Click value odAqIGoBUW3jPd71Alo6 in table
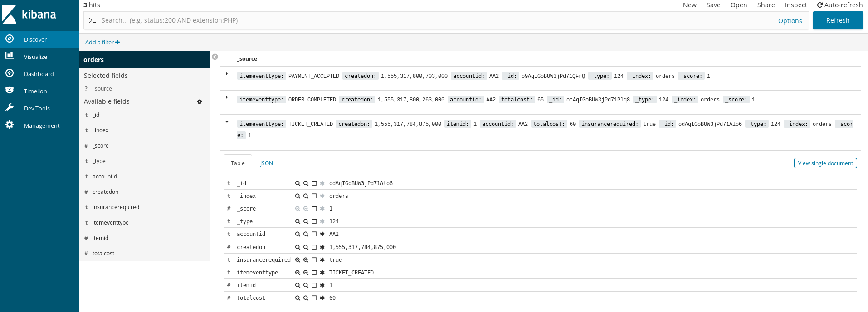868x312 pixels. pyautogui.click(x=361, y=183)
